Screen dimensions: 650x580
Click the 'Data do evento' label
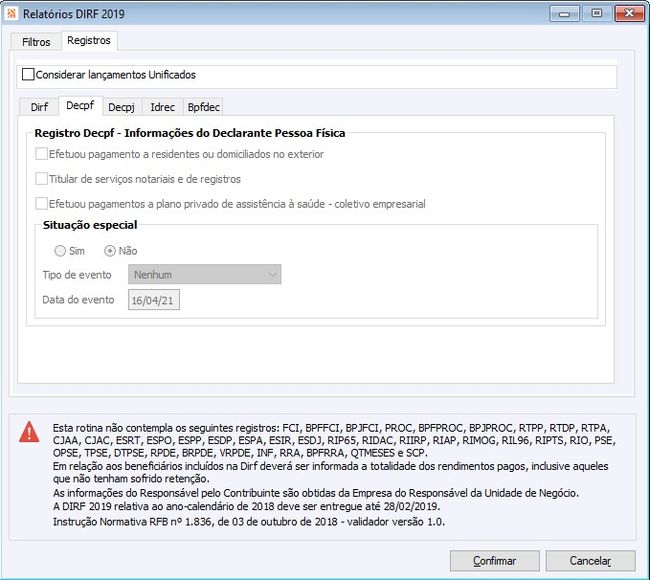(x=78, y=300)
